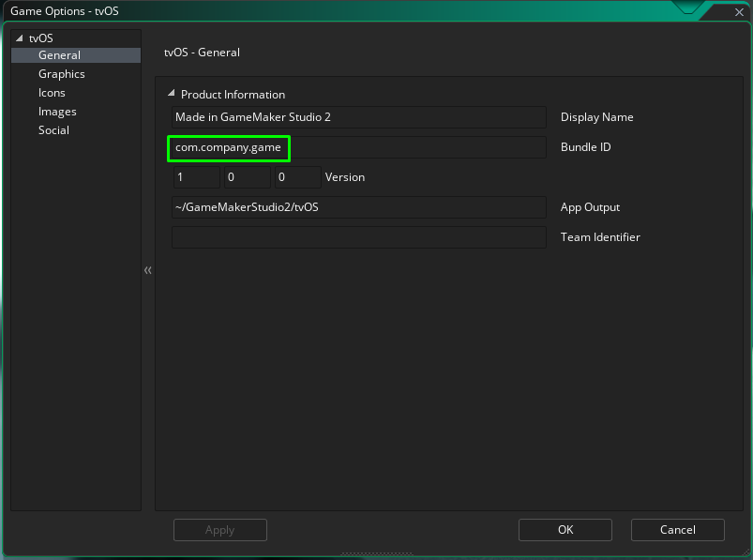Go to the Icons settings page
Screen dimensions: 753x560
coord(52,93)
